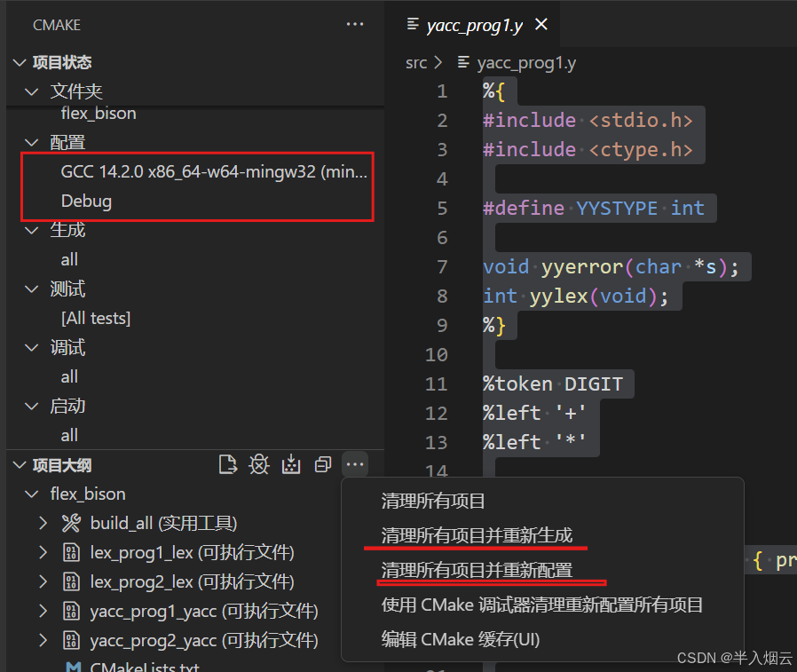The width and height of the screenshot is (797, 672).
Task: Collapse the 文件夹 node
Action: tap(32, 92)
